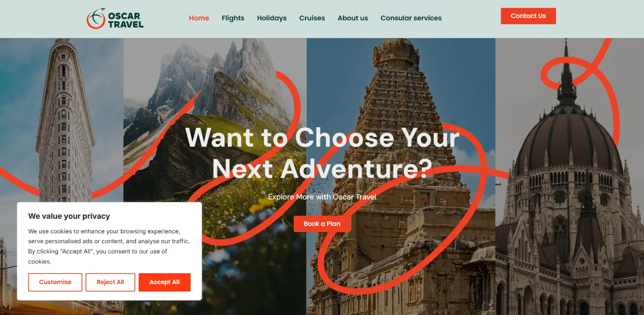Click the "Want to Choose Your Next Adventure?" headline
This screenshot has height=315, width=644.
[322, 153]
